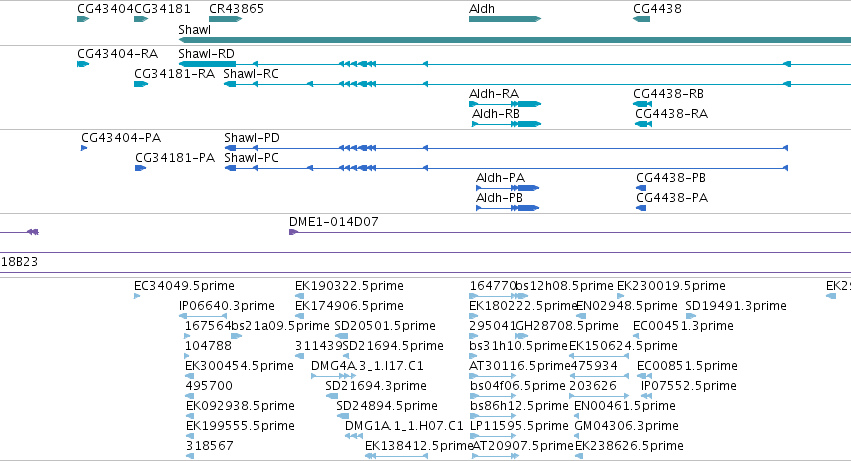The width and height of the screenshot is (851, 461).
Task: Click the EK174906.5prime EST label
Action: pyautogui.click(x=350, y=306)
